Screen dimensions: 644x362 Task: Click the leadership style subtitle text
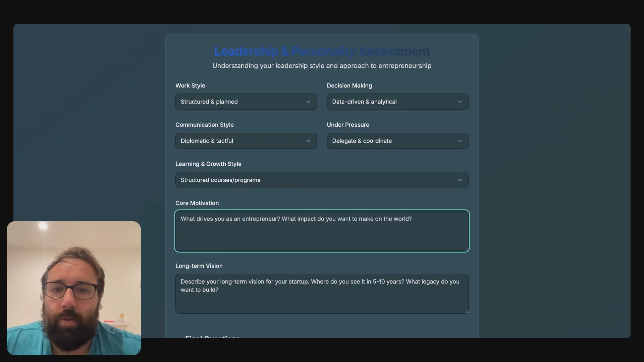pyautogui.click(x=322, y=66)
